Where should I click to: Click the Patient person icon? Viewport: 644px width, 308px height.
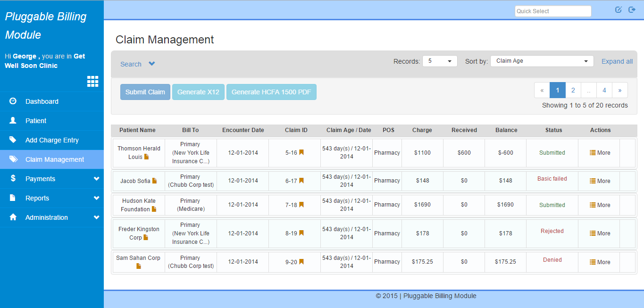13,120
